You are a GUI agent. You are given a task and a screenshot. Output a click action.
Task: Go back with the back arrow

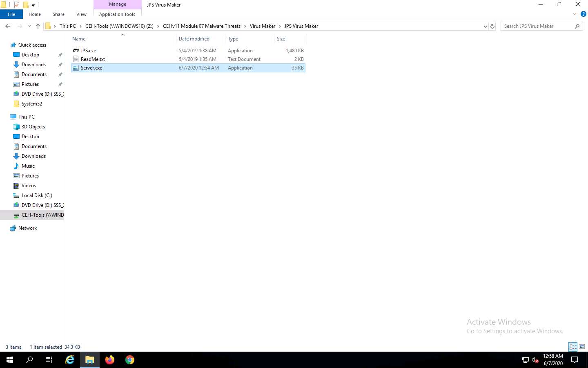click(x=8, y=26)
